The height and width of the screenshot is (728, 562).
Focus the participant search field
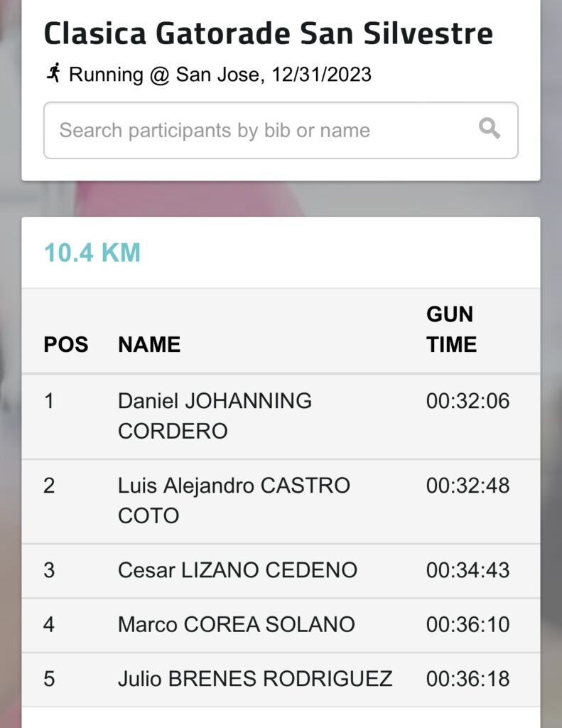click(263, 130)
